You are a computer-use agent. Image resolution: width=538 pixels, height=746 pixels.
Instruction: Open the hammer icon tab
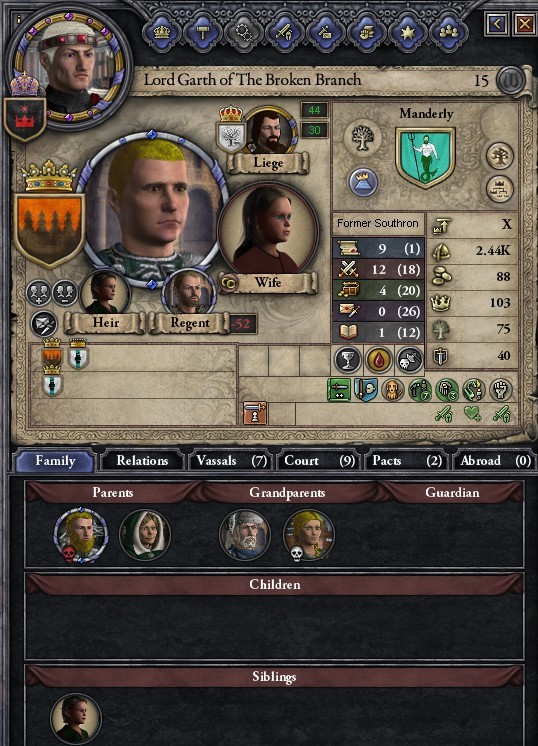[203, 33]
